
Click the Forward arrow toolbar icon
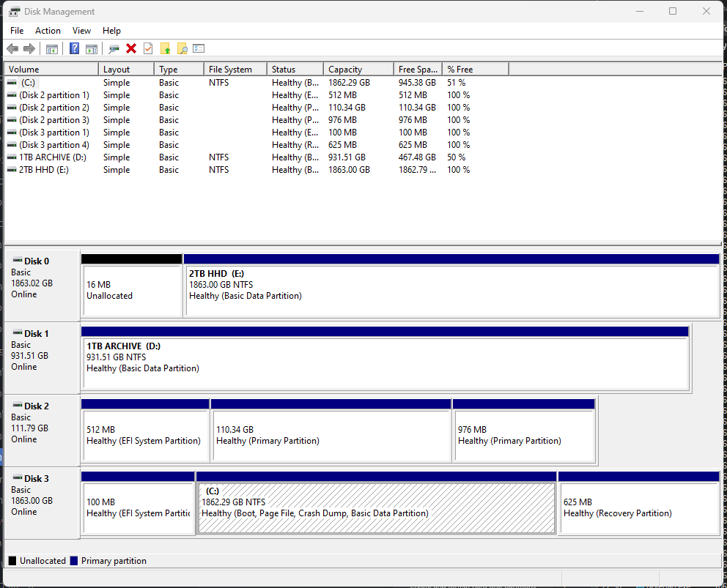click(29, 48)
